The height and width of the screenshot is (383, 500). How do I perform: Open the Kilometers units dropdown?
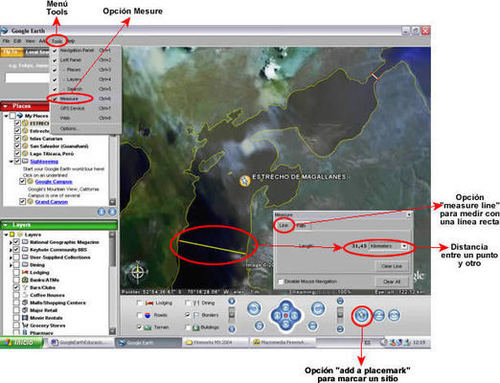click(389, 246)
